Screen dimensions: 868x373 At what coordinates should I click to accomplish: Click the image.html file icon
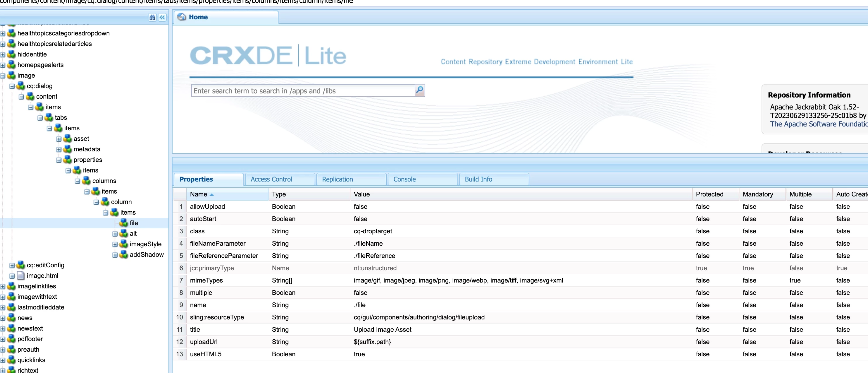pos(21,276)
